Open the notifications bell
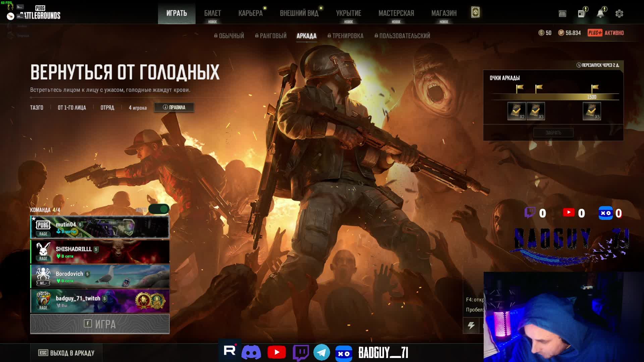This screenshot has height=362, width=644. 600,14
